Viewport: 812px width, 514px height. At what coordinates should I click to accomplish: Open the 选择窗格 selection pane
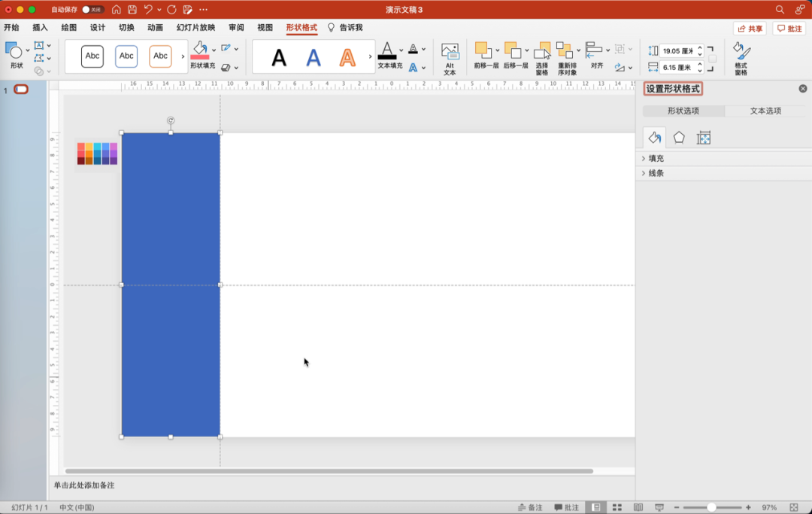click(541, 59)
